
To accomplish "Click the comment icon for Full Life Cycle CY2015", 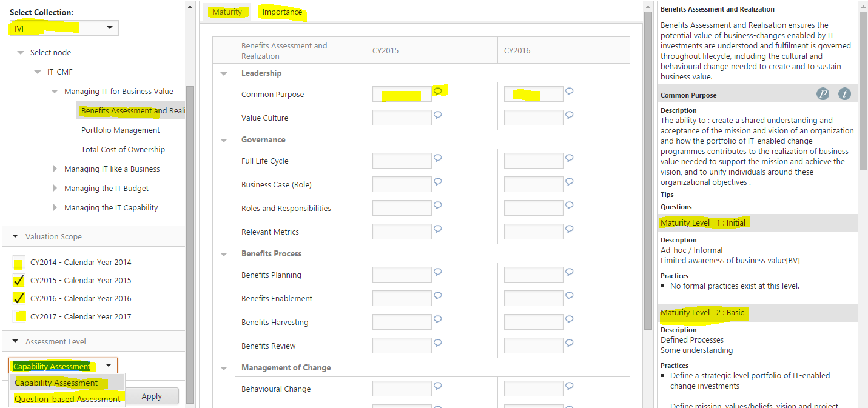I will (x=437, y=158).
